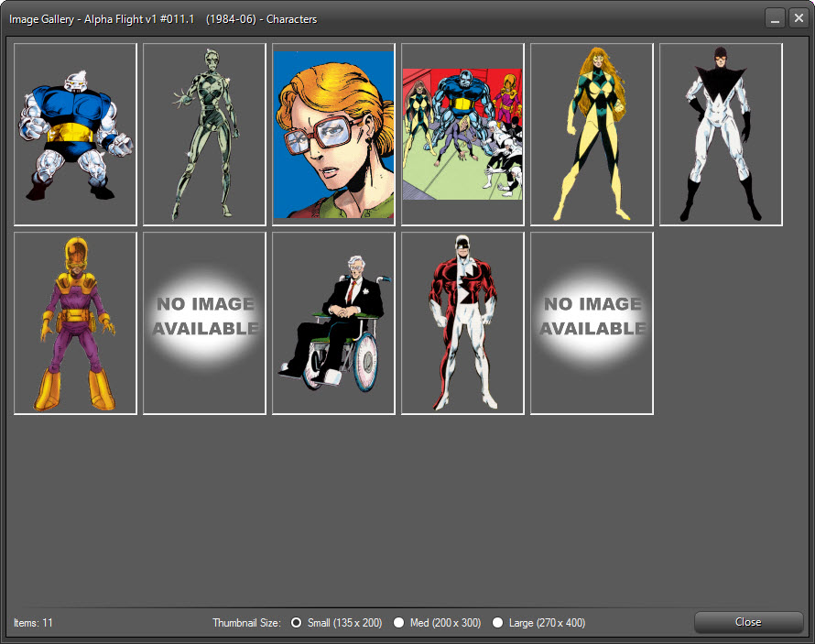The height and width of the screenshot is (644, 815).
Task: Open the purple and gold helmeted character thumbnail
Action: coord(75,322)
